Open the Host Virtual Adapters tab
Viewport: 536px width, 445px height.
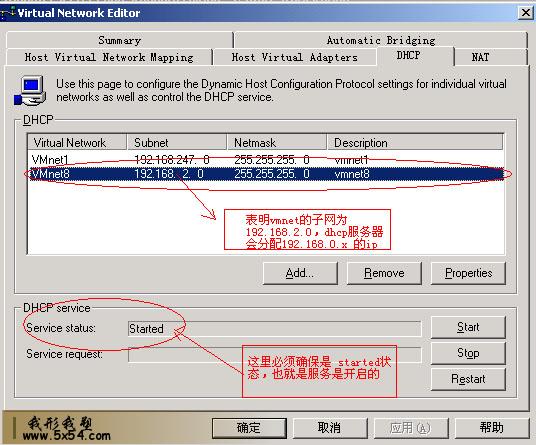coord(294,57)
